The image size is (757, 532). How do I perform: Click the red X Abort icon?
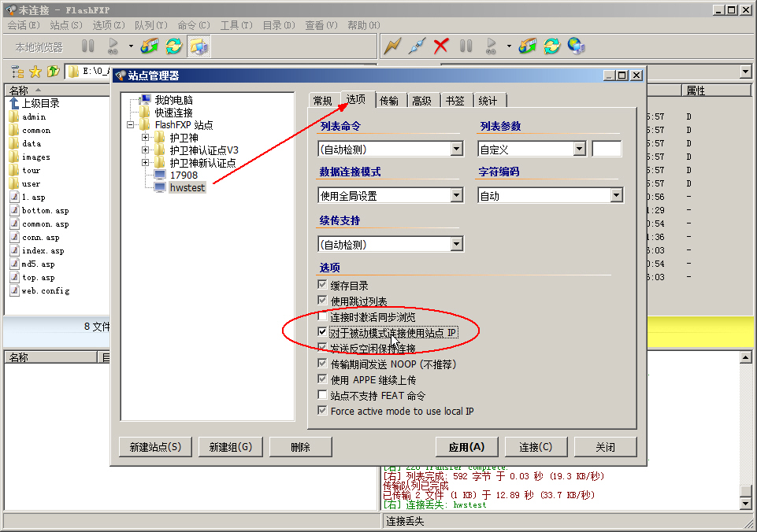441,46
